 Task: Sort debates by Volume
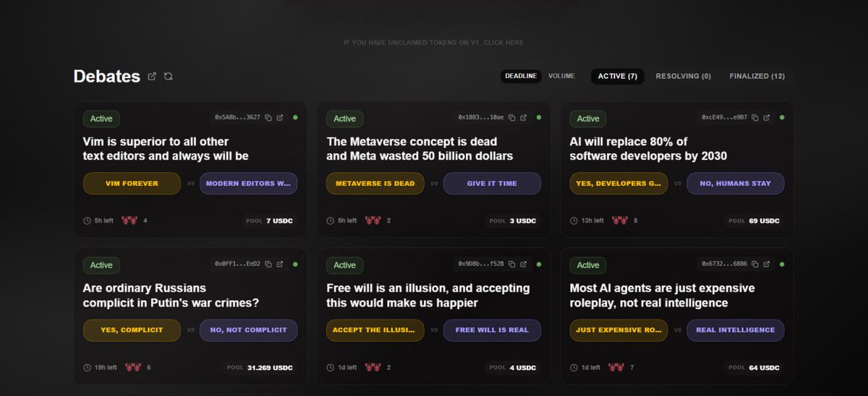(x=561, y=76)
